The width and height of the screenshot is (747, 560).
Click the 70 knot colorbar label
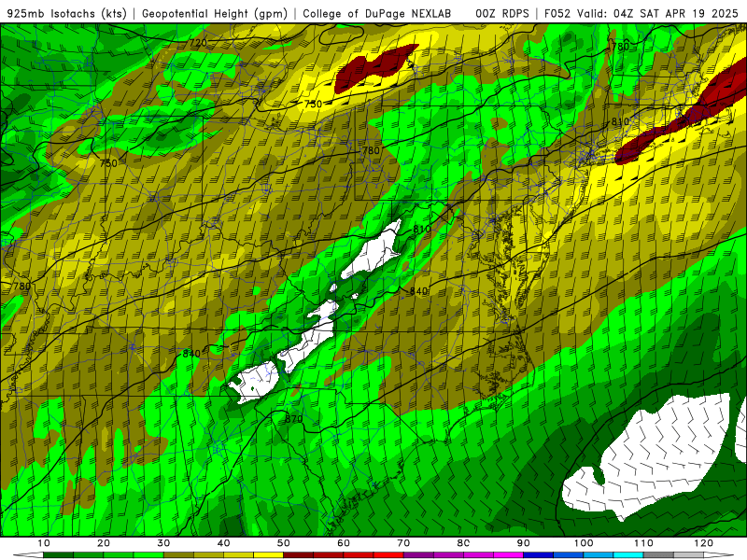pyautogui.click(x=403, y=543)
